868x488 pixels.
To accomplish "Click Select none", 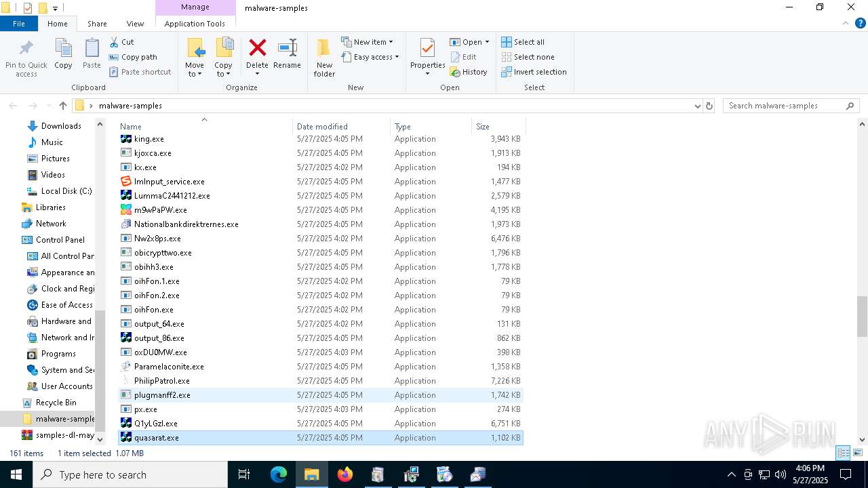I will point(528,57).
